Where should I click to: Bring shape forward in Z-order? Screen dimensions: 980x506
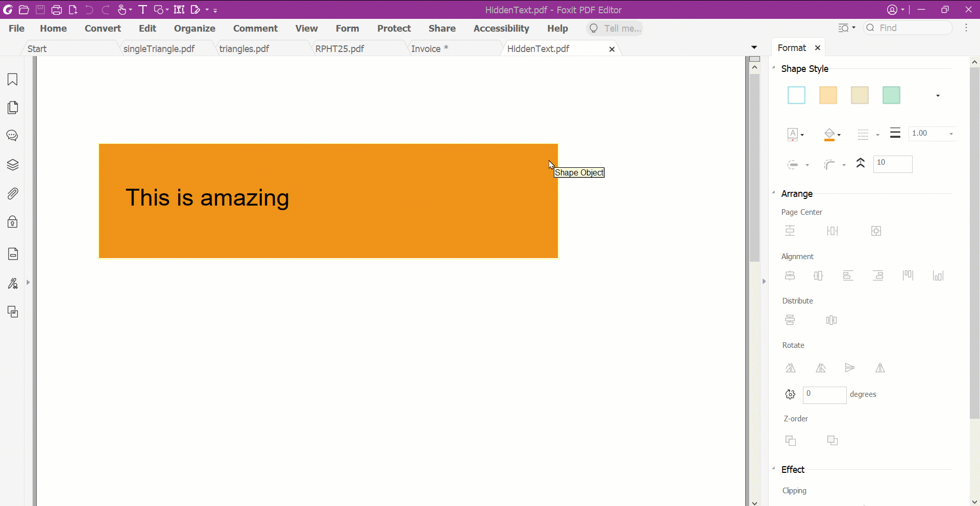791,440
